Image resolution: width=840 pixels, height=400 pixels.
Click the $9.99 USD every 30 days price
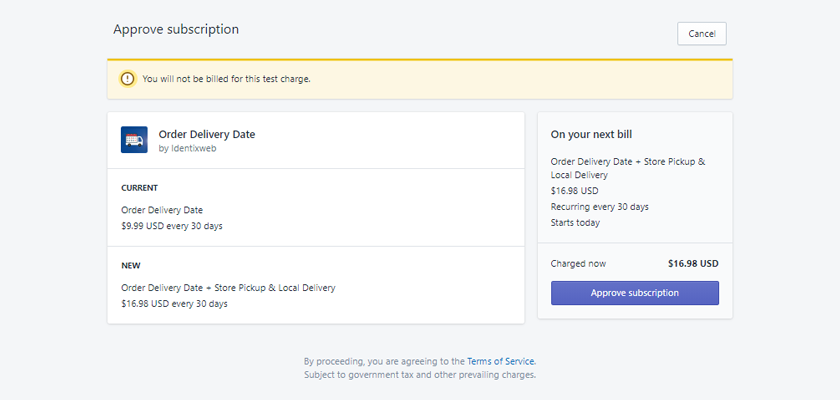171,226
